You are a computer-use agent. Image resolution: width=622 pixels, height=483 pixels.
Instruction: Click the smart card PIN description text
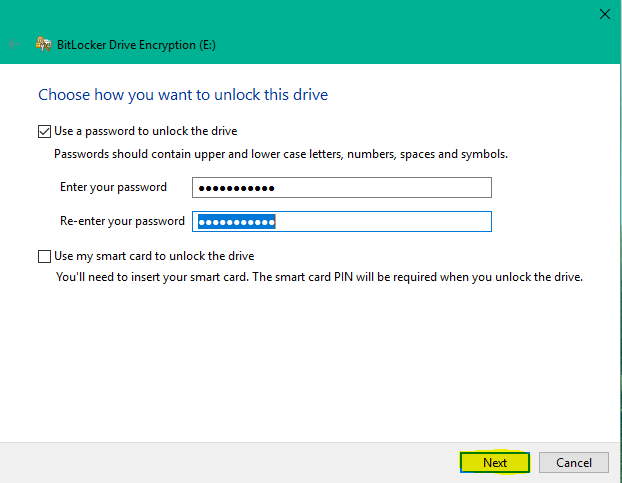pyautogui.click(x=319, y=277)
